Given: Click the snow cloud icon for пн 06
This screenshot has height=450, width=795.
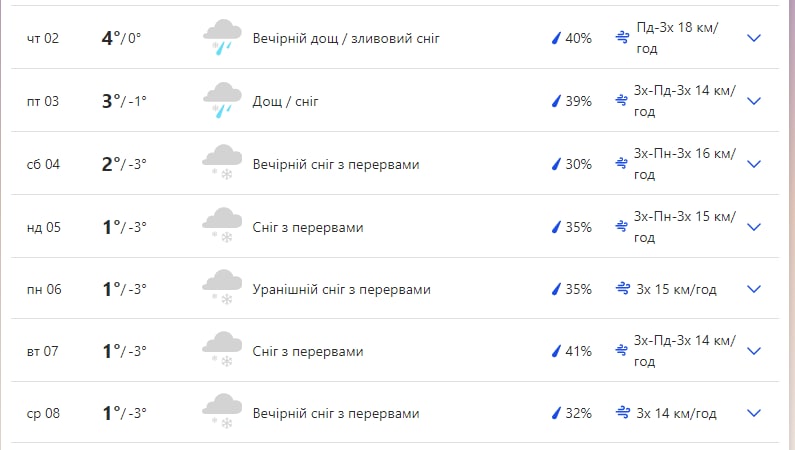Looking at the screenshot, I should click(x=222, y=288).
